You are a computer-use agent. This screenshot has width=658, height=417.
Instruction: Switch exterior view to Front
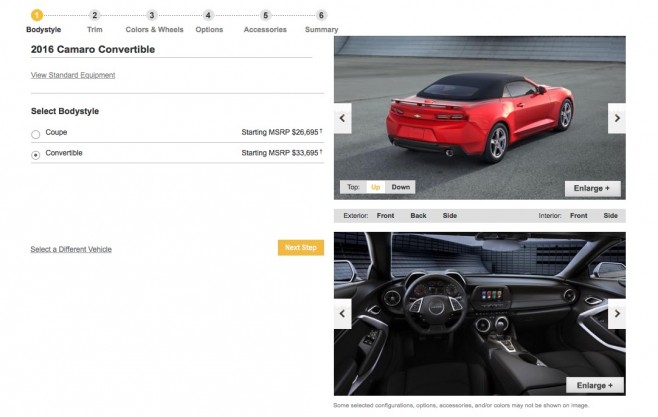tap(385, 216)
